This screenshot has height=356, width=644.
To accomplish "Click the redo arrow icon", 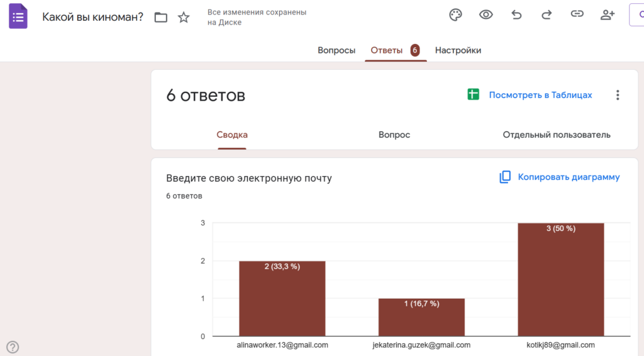I will click(547, 15).
